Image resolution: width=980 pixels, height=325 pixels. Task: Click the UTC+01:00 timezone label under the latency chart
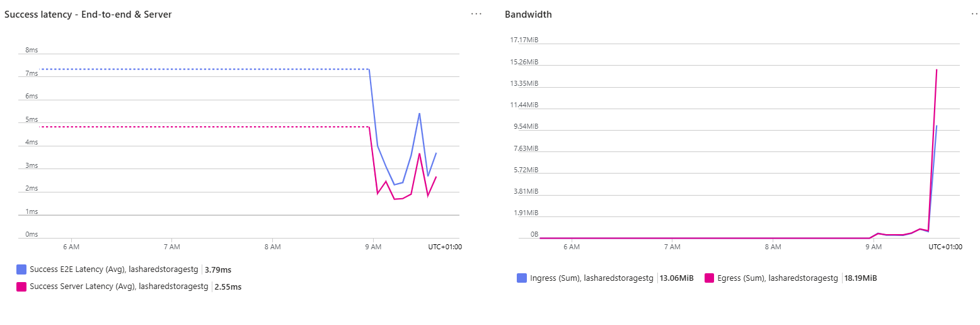(445, 247)
